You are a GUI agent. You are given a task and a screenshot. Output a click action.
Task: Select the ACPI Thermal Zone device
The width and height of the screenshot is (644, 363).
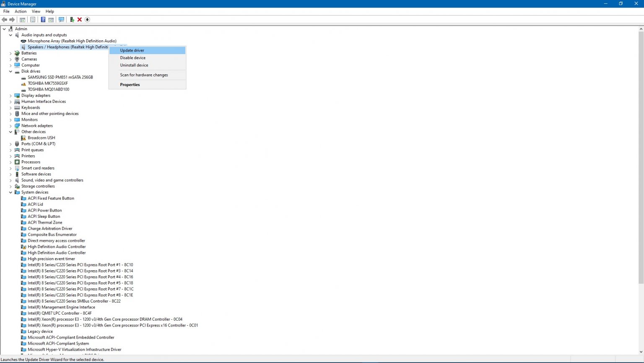coord(45,223)
